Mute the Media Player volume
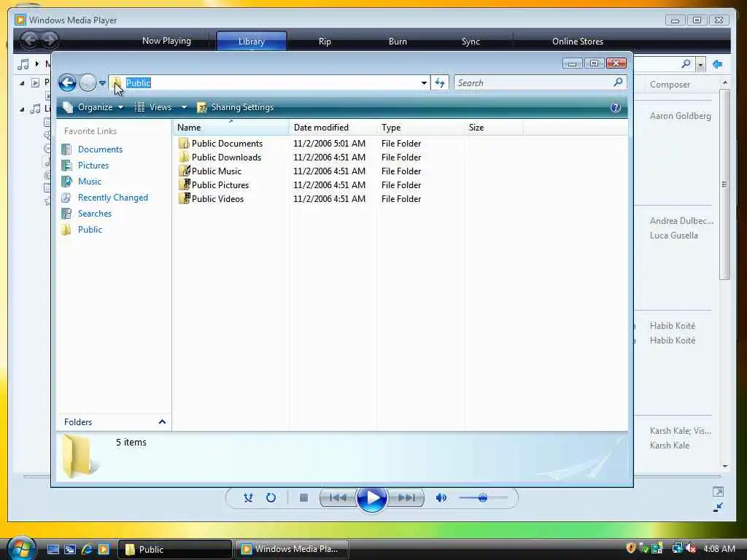The image size is (747, 560). point(441,498)
